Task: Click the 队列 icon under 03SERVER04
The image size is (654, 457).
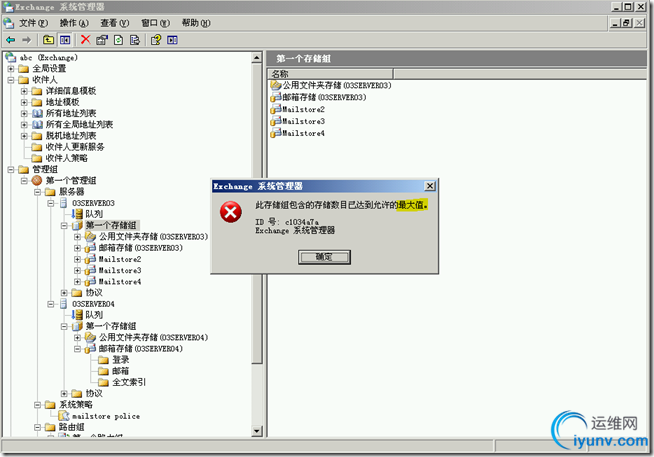Action: (x=77, y=315)
